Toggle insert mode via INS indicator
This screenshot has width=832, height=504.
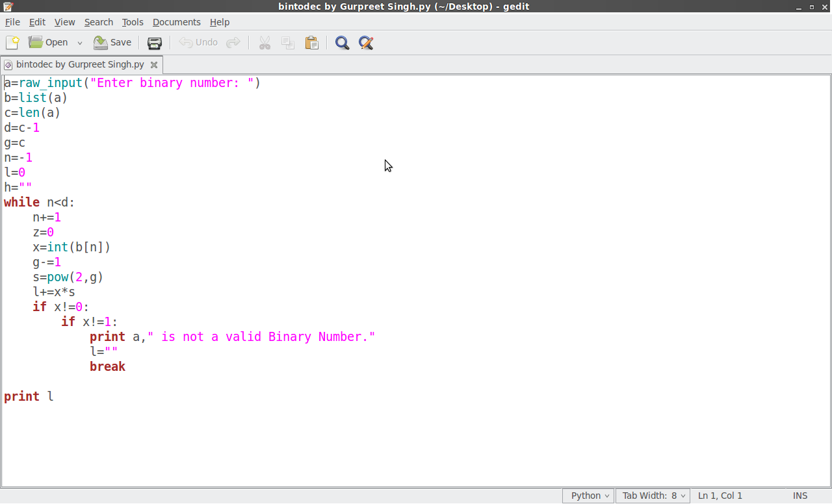coord(800,495)
